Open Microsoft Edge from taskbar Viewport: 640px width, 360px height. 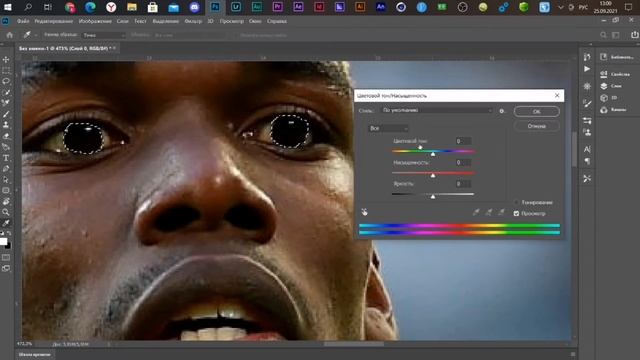tap(90, 7)
